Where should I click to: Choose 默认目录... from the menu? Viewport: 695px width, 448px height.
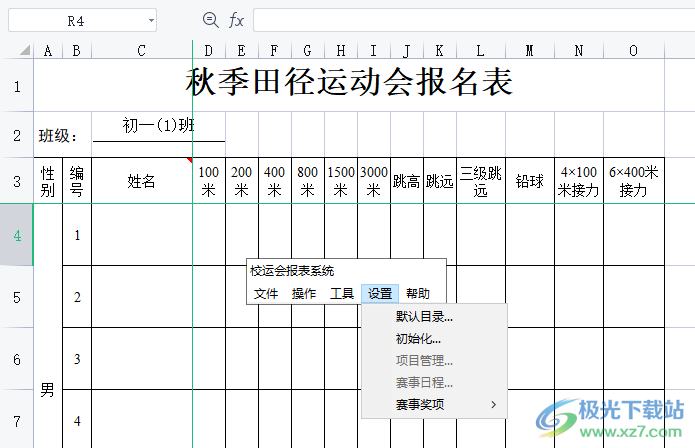[x=434, y=316]
